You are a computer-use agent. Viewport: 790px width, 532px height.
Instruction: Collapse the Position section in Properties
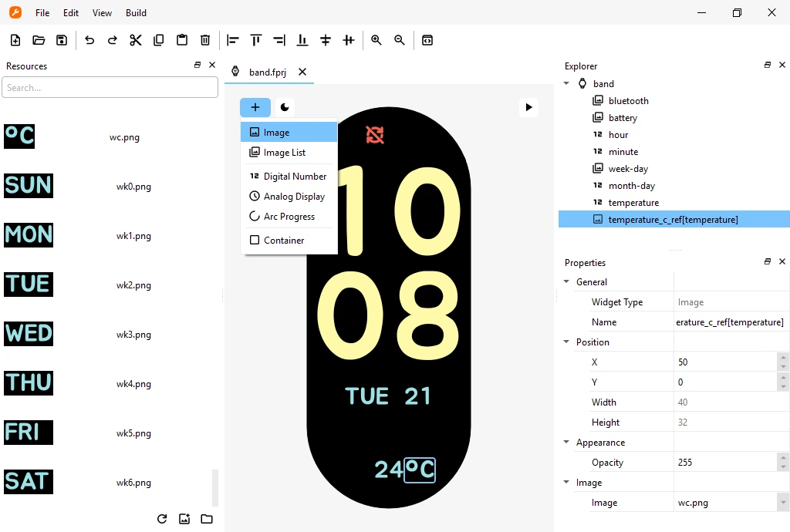565,342
